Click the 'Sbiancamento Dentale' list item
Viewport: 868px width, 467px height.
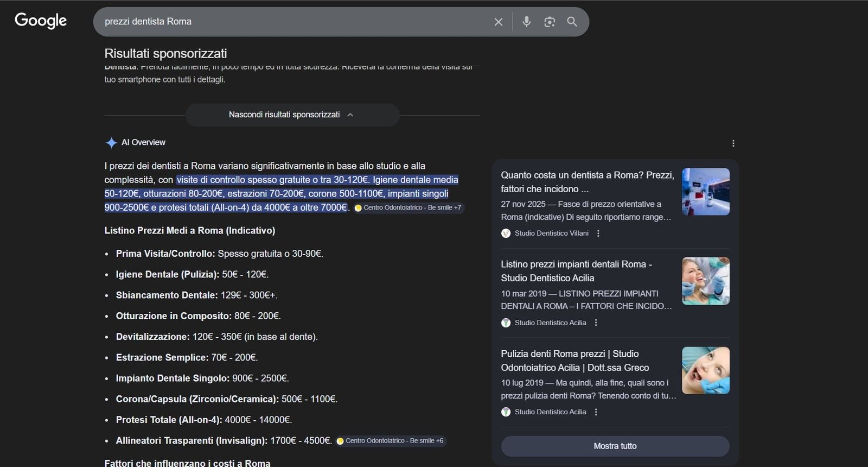click(196, 295)
